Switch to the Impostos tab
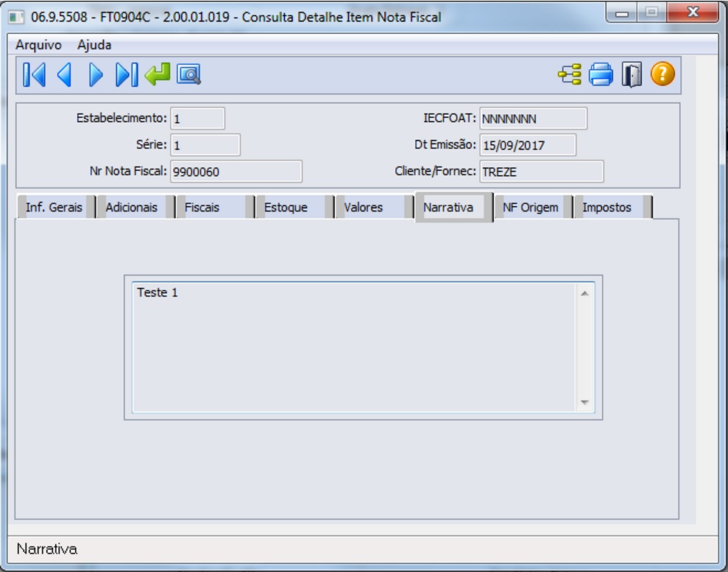Screen dimensions: 728x572 pos(613,207)
